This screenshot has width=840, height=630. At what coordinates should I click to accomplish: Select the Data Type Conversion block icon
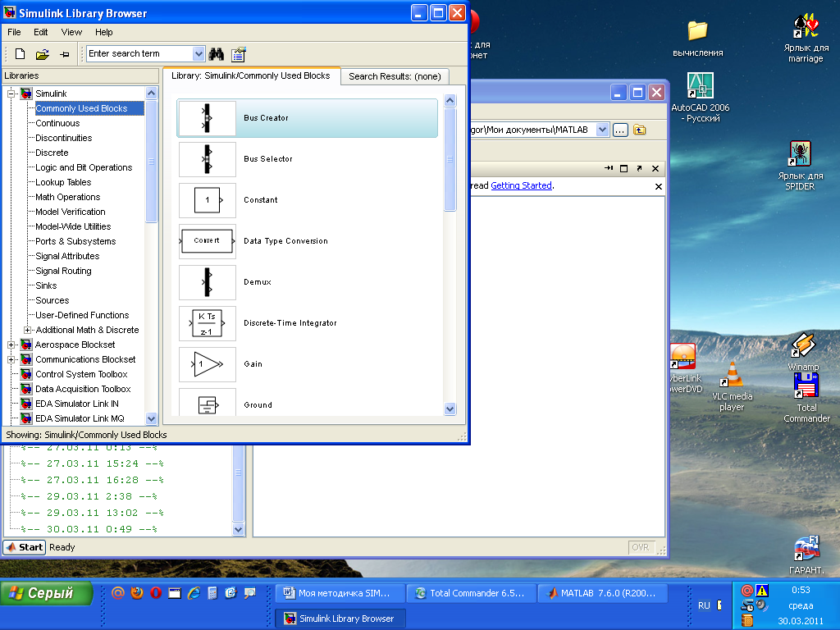pyautogui.click(x=208, y=241)
